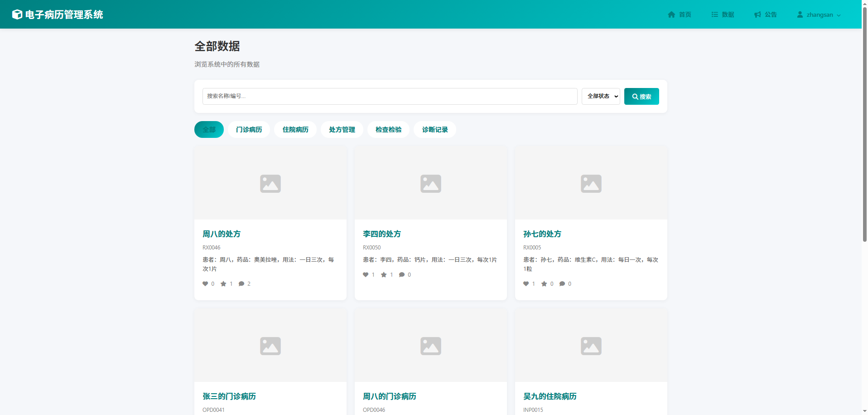Open 李四的处方 card title

click(382, 234)
